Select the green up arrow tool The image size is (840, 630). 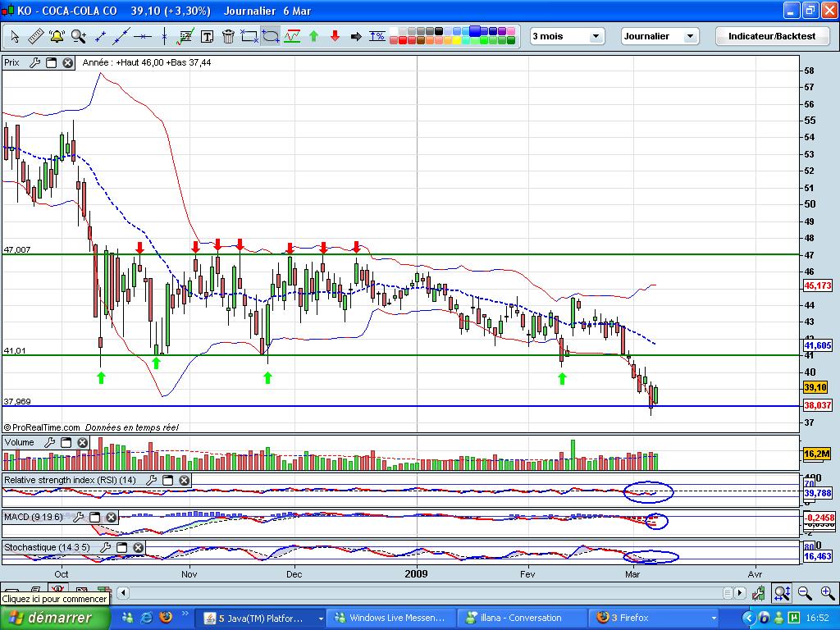314,36
